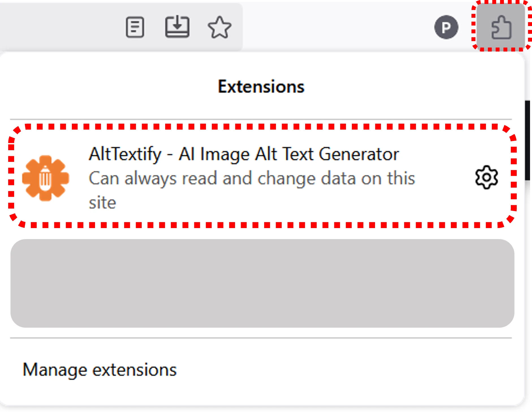Click the AltTextify - AI Image Alt Text Generator title
The image size is (532, 412).
(x=243, y=154)
